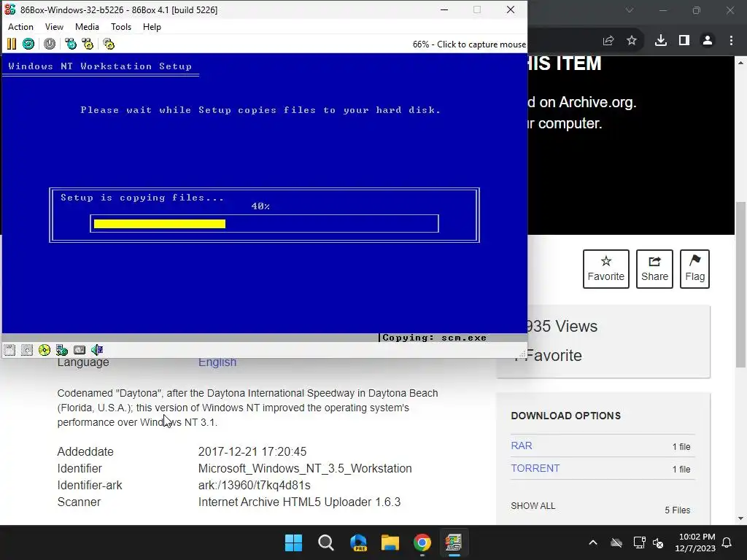
Task: Click '66% - Click to capture mouse' status text
Action: pos(469,44)
